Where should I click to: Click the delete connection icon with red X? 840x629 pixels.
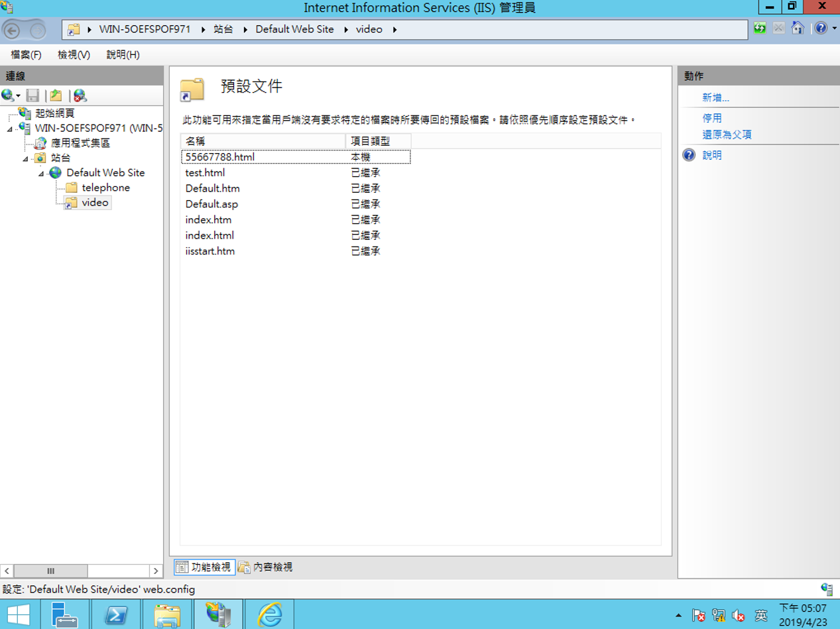click(80, 95)
